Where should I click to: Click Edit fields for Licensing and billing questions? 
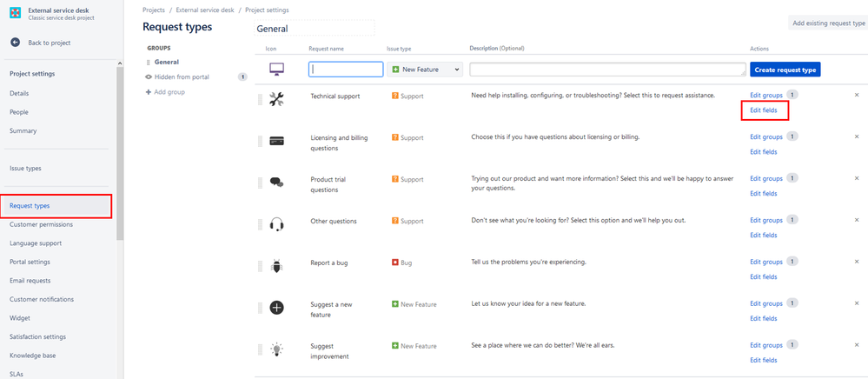tap(764, 152)
